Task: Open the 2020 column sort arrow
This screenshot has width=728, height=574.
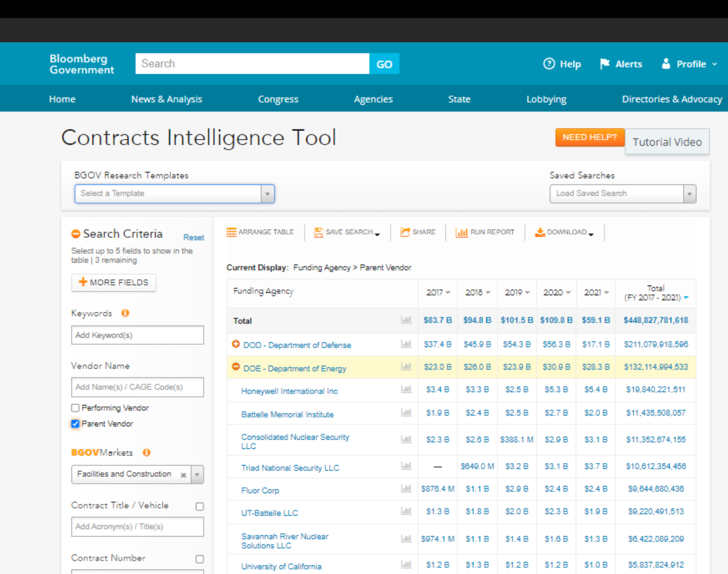Action: (x=568, y=293)
